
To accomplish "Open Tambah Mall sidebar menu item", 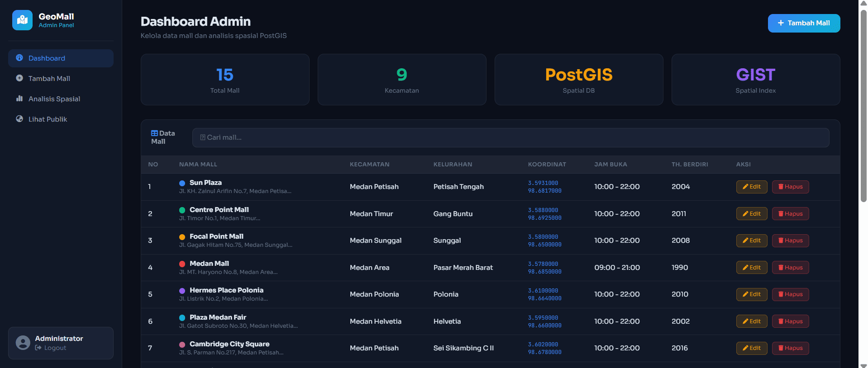I will click(61, 79).
